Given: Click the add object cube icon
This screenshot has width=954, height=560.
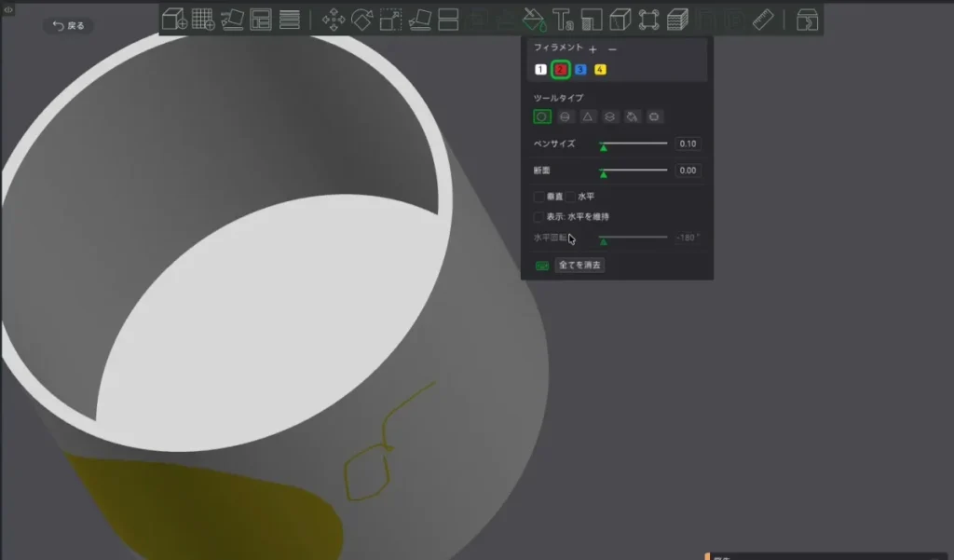Looking at the screenshot, I should [174, 20].
